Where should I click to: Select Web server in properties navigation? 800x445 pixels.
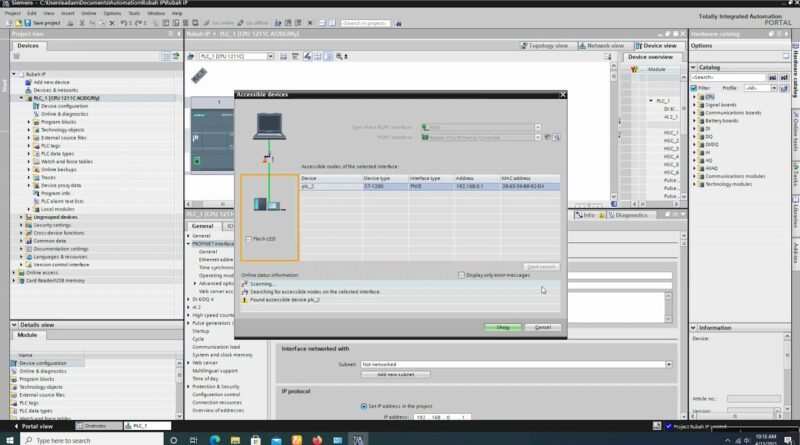tap(205, 363)
